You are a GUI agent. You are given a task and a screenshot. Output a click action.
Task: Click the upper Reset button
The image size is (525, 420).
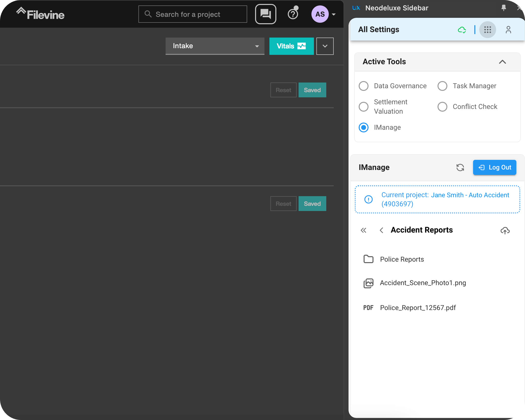[283, 90]
